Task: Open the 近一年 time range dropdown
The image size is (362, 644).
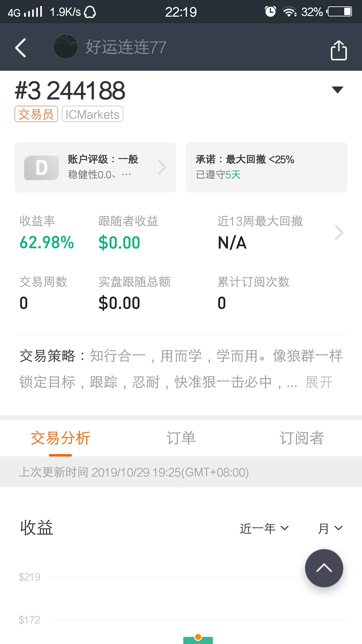Action: point(264,528)
